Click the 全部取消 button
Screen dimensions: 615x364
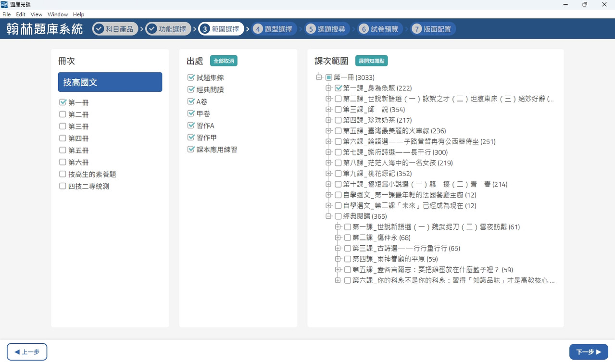pyautogui.click(x=224, y=61)
